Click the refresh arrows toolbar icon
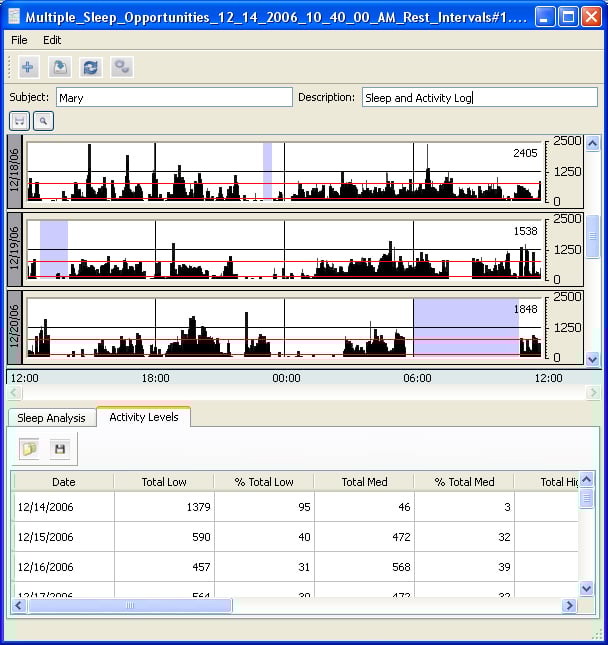The height and width of the screenshot is (645, 608). (x=91, y=67)
